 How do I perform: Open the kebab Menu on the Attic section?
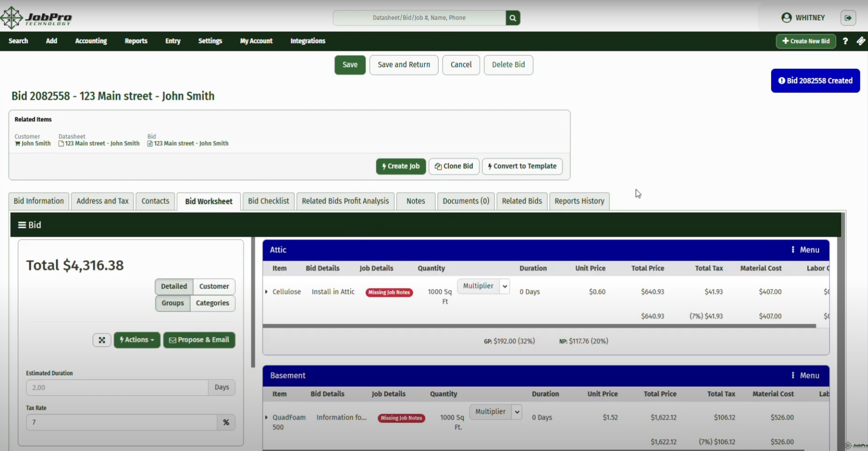click(793, 250)
